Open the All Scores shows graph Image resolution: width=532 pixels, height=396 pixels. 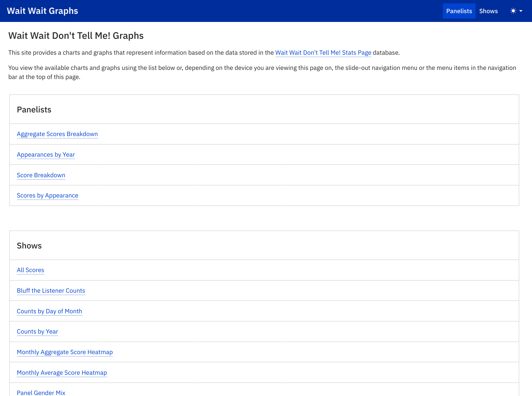coord(30,270)
